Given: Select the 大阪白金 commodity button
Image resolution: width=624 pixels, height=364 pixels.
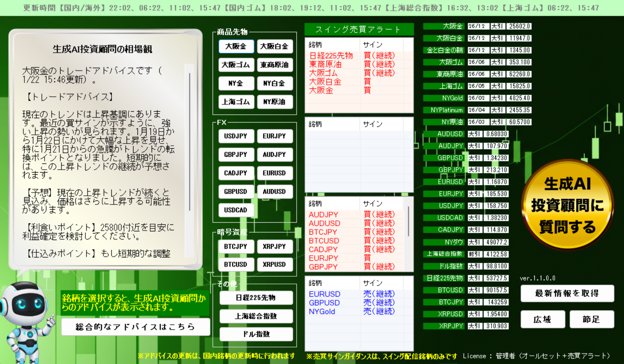Looking at the screenshot, I should [275, 46].
